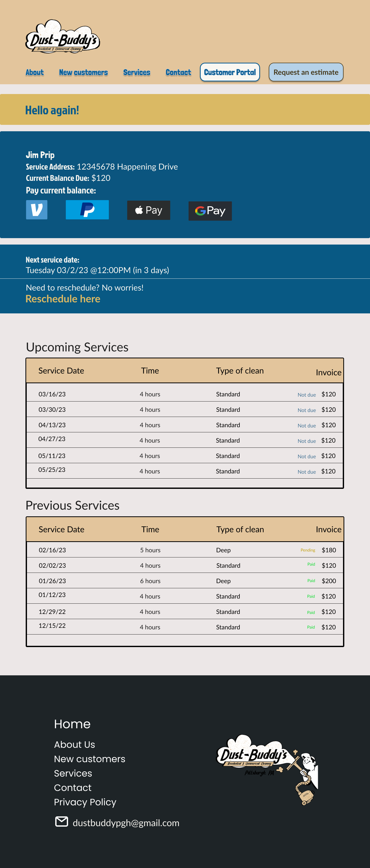Choose the Google Pay button

pyautogui.click(x=210, y=211)
